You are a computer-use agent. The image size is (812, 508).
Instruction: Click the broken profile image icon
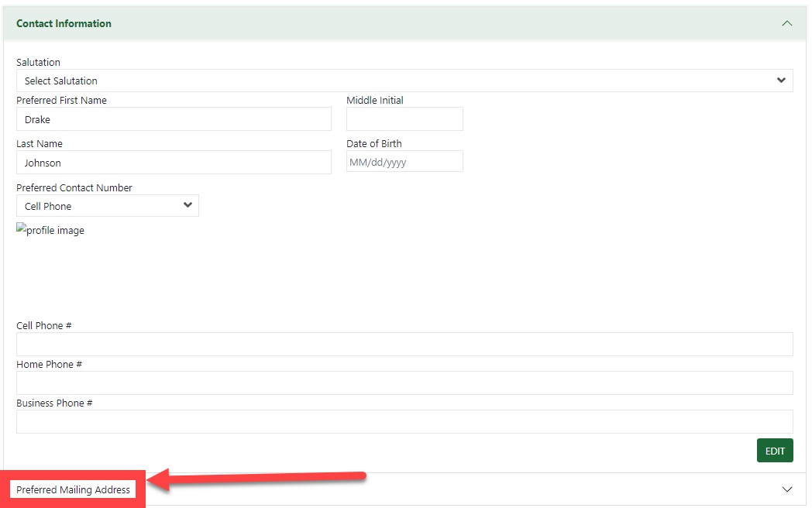(21, 230)
